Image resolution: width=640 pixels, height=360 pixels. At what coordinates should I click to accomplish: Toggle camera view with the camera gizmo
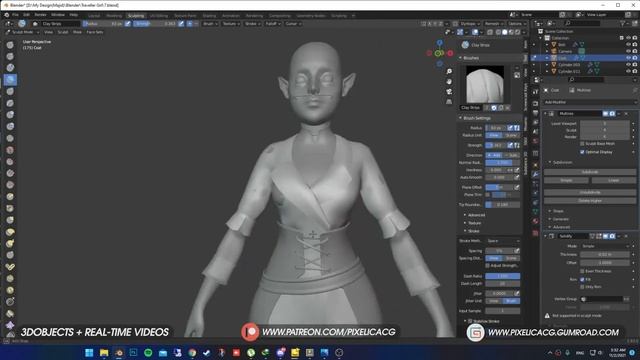pyautogui.click(x=449, y=91)
